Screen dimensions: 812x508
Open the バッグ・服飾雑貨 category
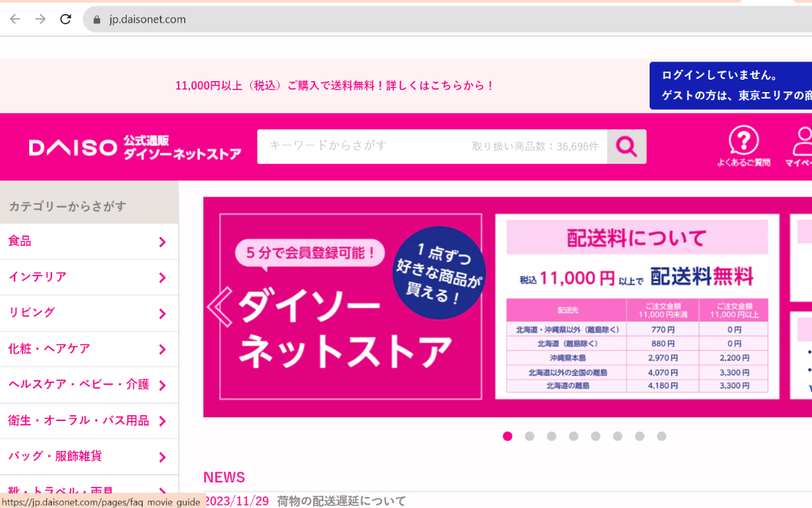(89, 457)
